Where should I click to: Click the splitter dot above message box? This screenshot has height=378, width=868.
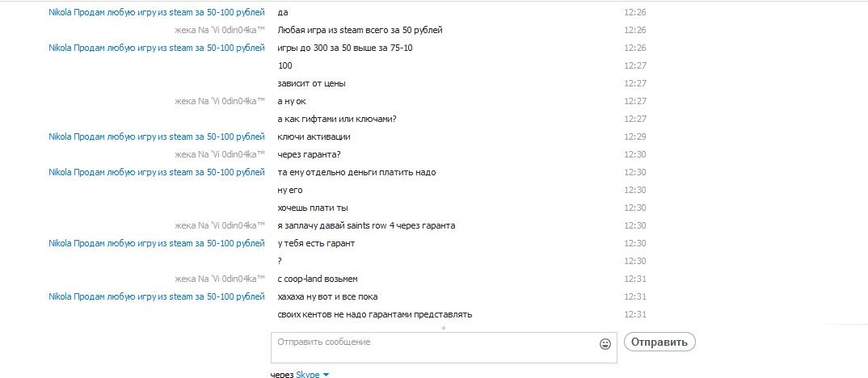tap(444, 328)
